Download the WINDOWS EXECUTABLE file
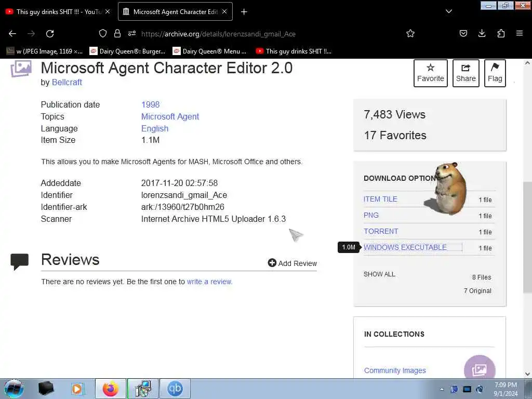Viewport: 532px width, 399px height. (x=405, y=247)
